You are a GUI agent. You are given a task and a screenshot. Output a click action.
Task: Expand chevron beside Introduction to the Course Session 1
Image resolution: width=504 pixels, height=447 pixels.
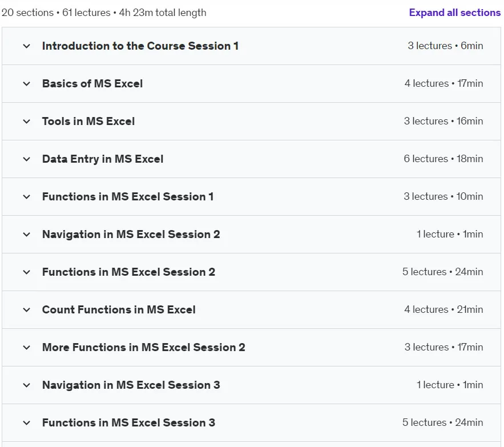pyautogui.click(x=27, y=46)
